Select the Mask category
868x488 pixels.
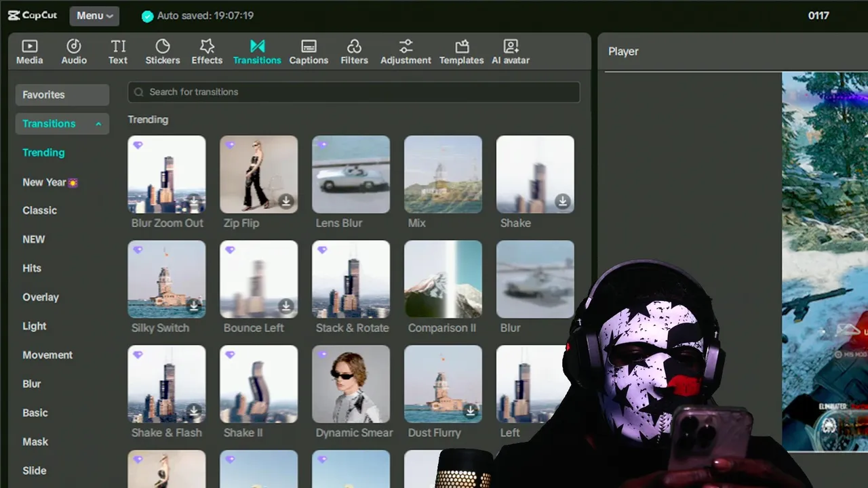click(35, 442)
